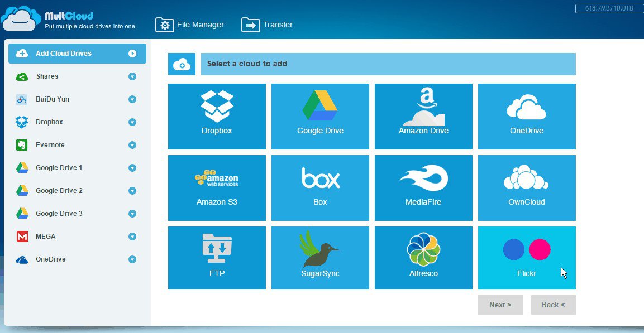This screenshot has height=333, width=644.
Task: Open the File Manager tab
Action: click(x=190, y=25)
